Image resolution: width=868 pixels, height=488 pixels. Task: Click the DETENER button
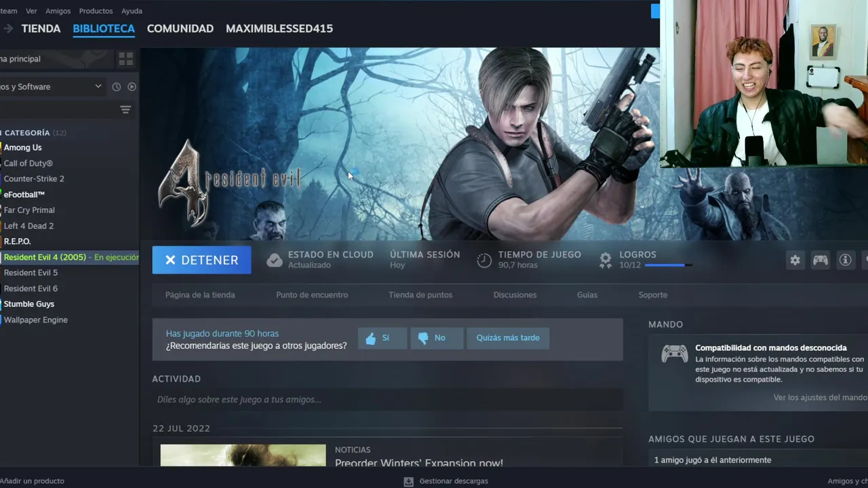coord(201,260)
